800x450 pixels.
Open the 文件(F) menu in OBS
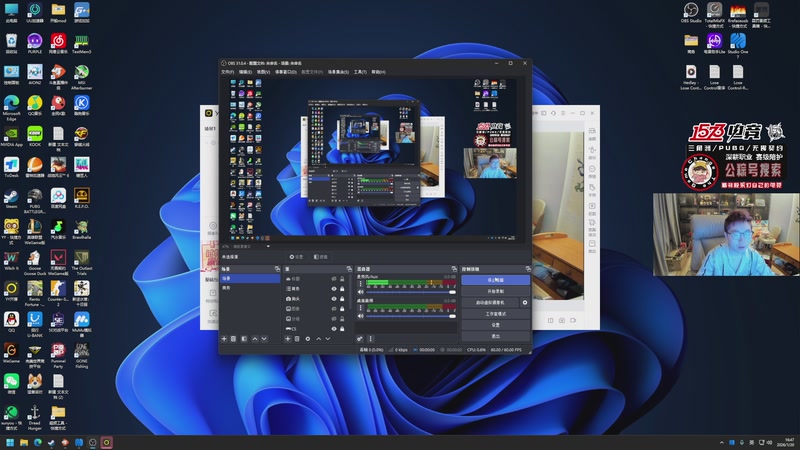pos(228,72)
